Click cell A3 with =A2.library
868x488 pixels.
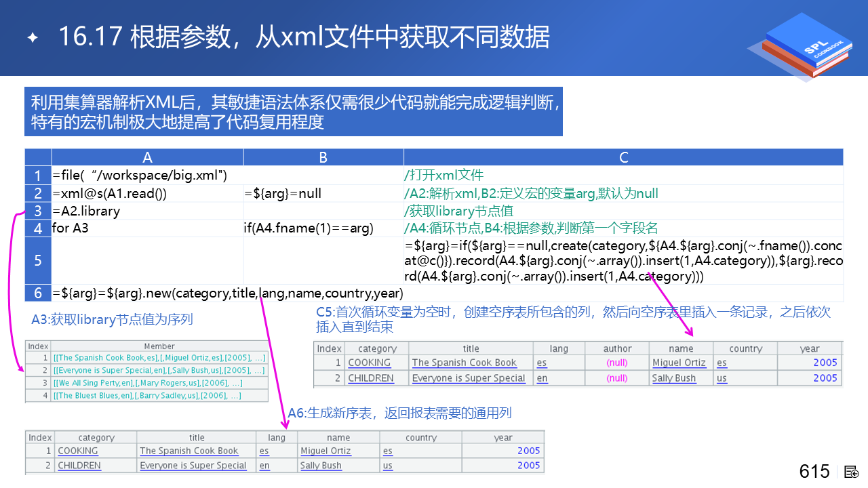tap(86, 211)
